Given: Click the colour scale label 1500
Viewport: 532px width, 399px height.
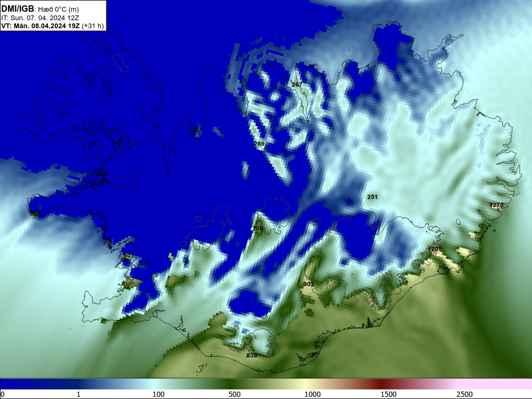Looking at the screenshot, I should point(388,394).
